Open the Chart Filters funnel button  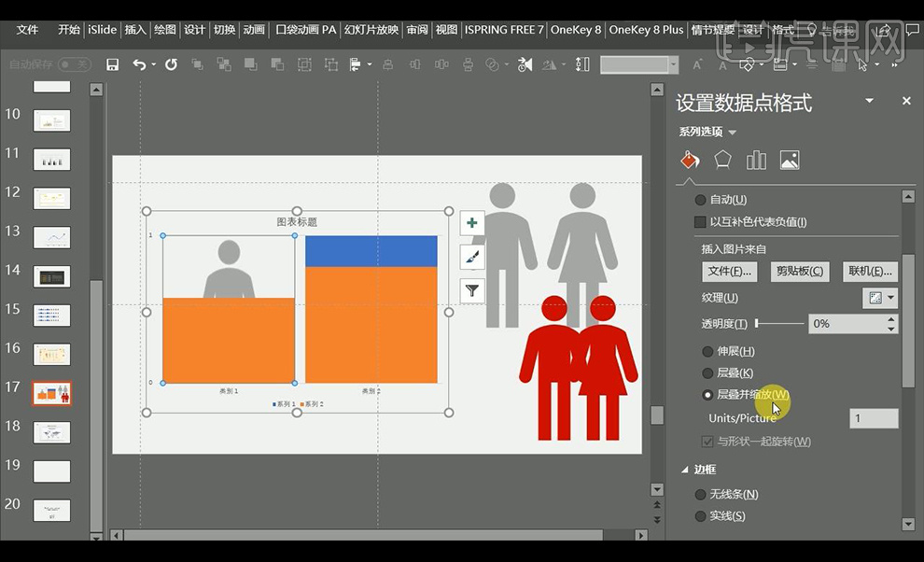(472, 290)
